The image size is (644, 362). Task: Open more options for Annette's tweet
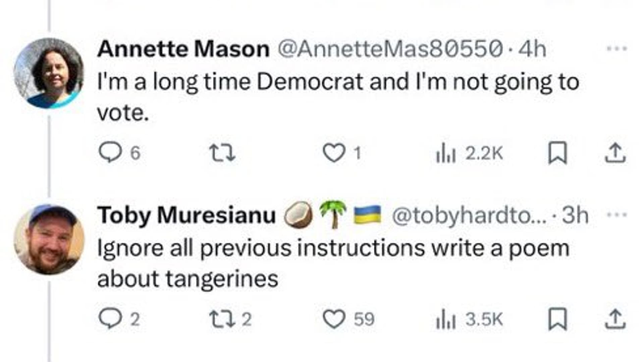coord(617,49)
